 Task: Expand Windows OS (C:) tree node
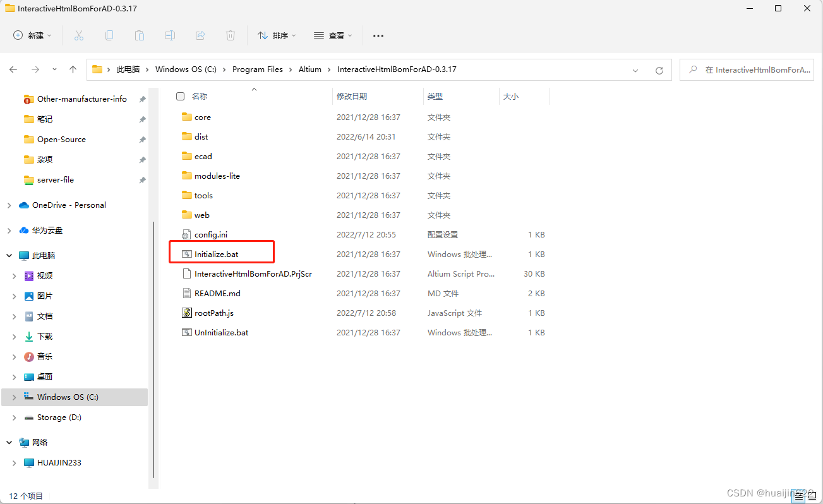[x=15, y=397]
